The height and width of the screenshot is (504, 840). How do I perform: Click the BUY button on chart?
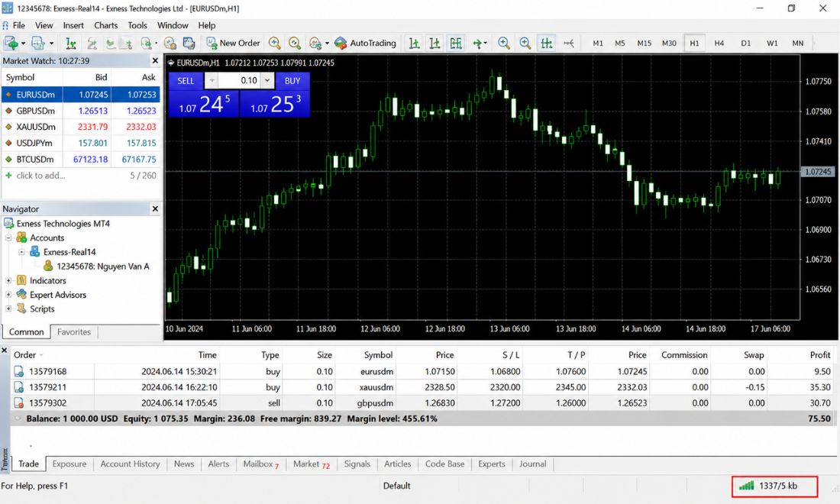click(292, 81)
